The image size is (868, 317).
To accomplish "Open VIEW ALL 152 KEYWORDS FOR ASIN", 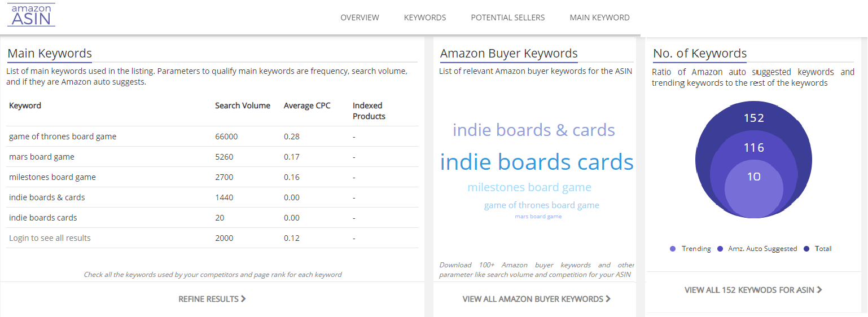I will 753,290.
